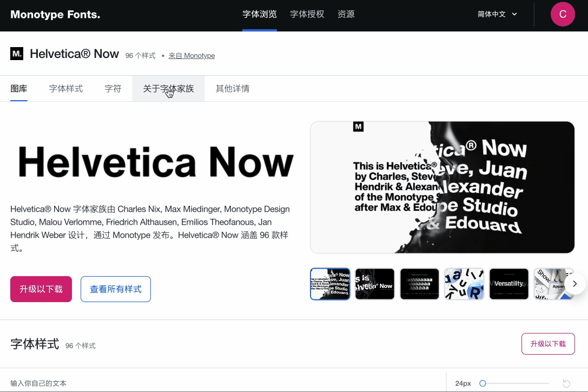Click the black Monotype M foundry icon

(x=17, y=54)
